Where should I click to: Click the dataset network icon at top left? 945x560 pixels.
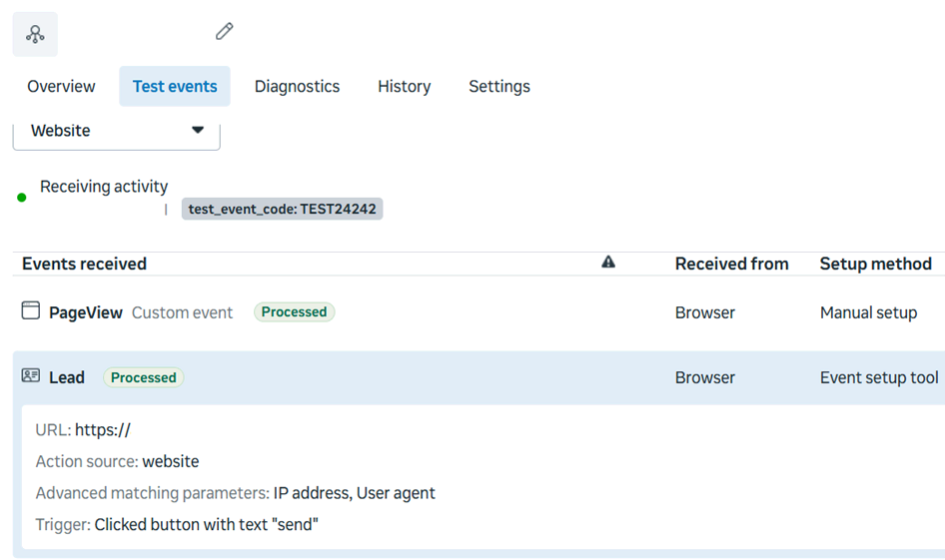coord(35,34)
